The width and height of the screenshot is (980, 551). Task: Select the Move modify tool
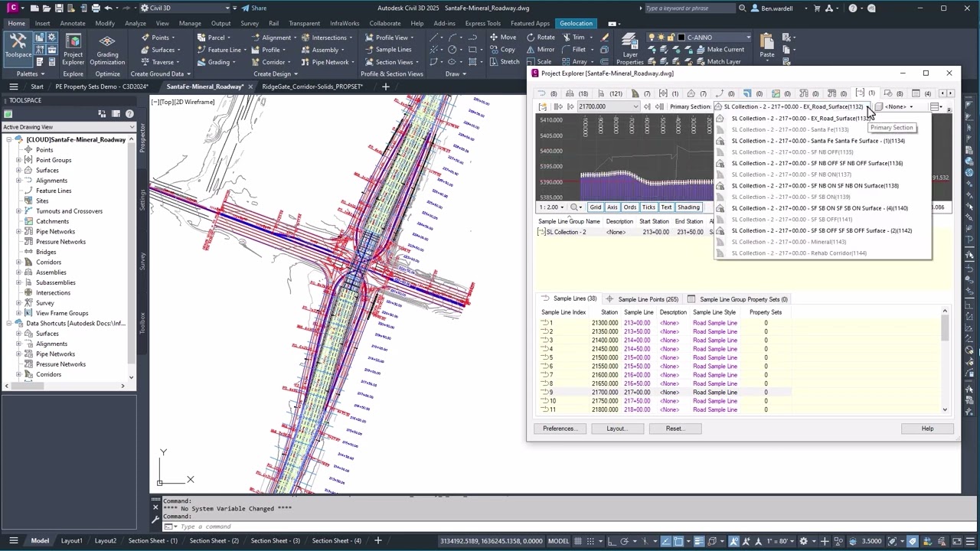point(501,37)
